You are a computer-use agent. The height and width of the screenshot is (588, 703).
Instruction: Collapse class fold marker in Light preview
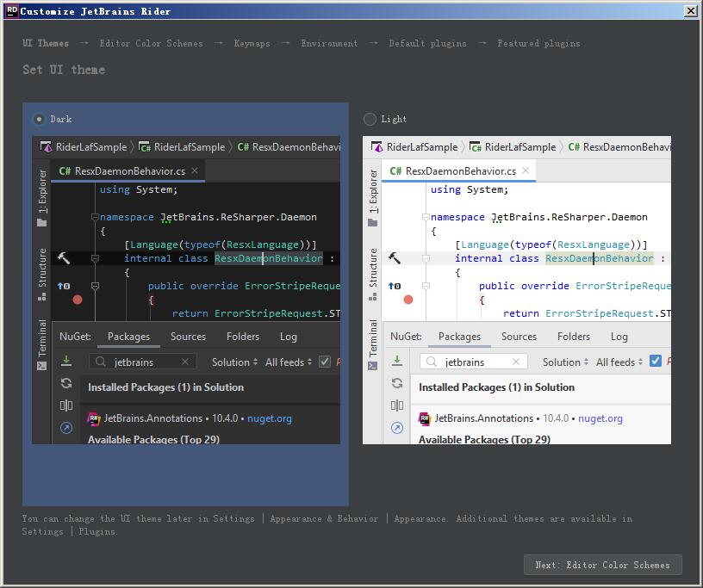pos(426,258)
